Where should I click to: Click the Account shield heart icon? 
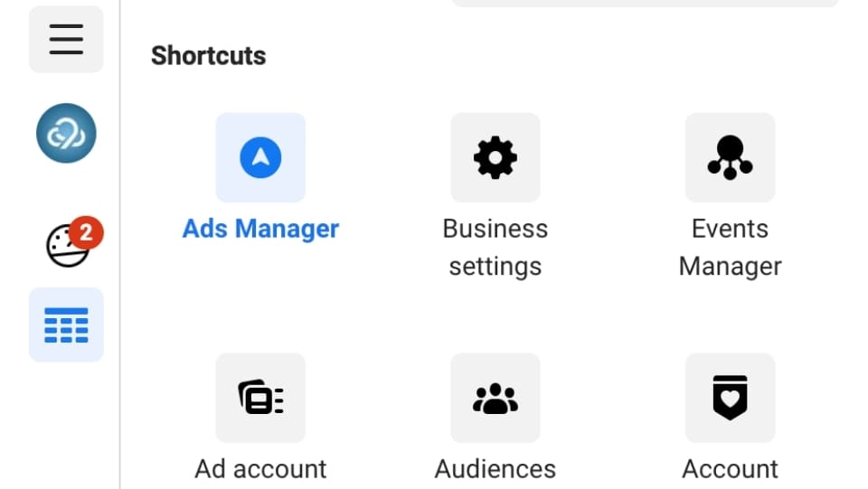pos(730,398)
